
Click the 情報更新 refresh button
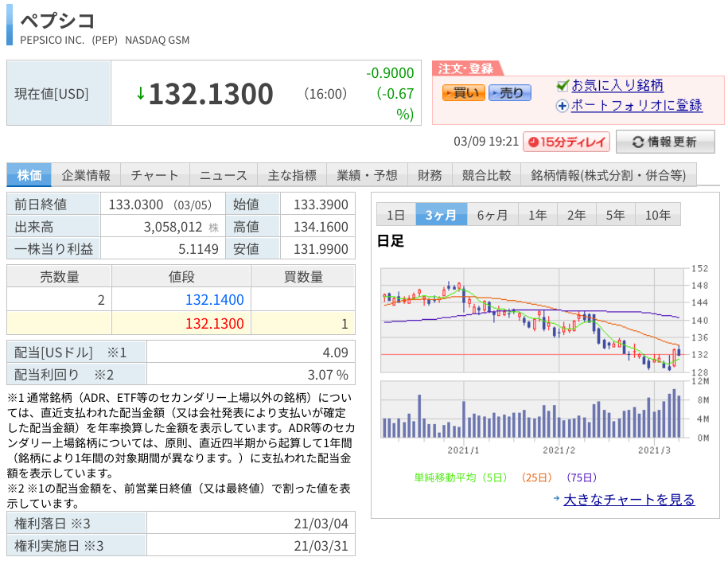[665, 142]
